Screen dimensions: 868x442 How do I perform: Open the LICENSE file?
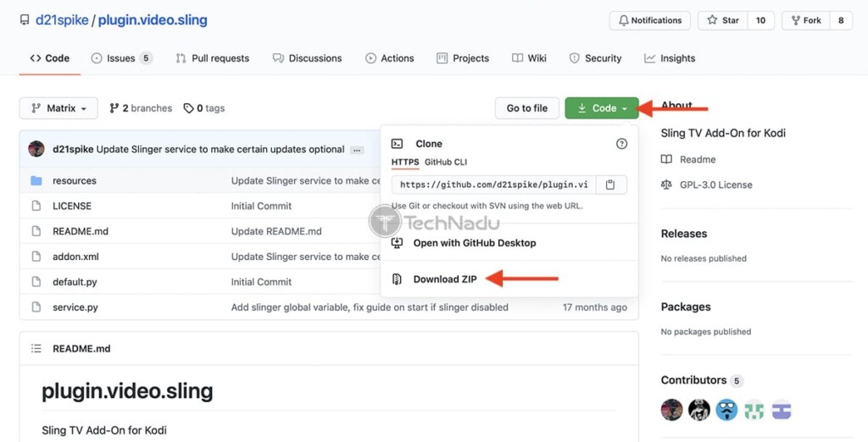pos(72,206)
